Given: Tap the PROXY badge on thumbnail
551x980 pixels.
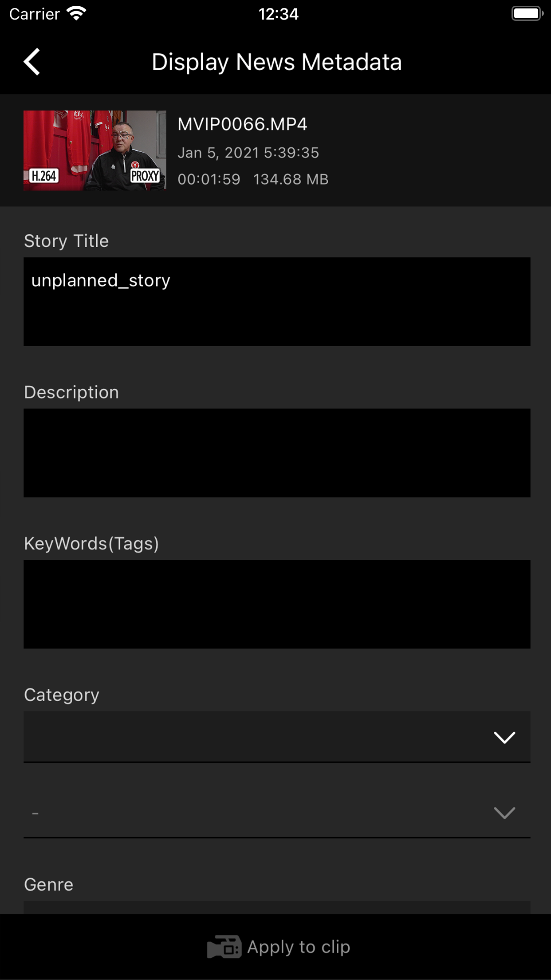Looking at the screenshot, I should [145, 176].
